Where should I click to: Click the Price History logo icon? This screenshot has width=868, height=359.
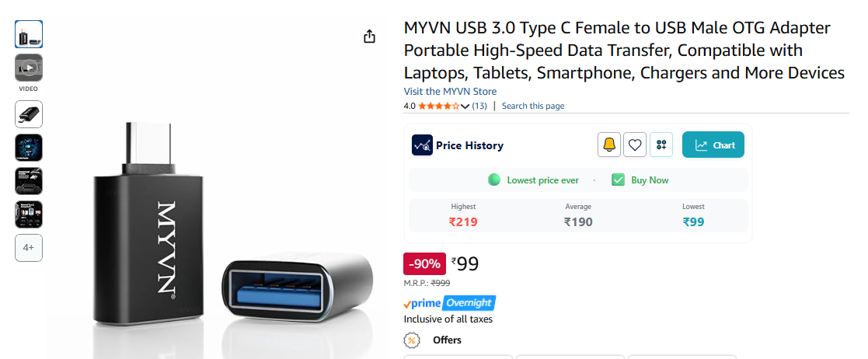coord(423,145)
